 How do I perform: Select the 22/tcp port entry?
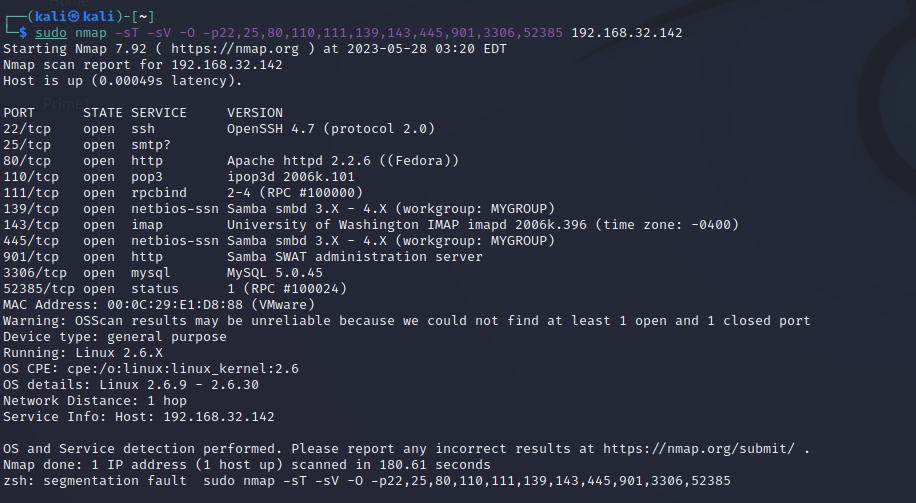click(x=27, y=128)
